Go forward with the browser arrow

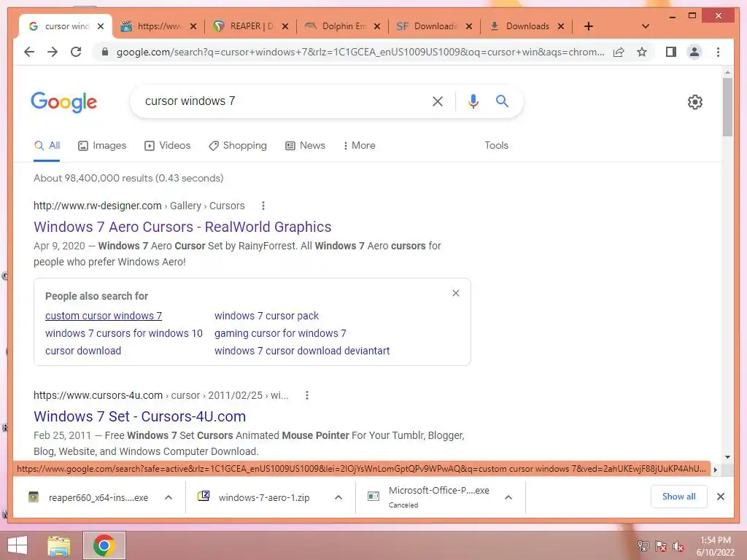[x=53, y=52]
